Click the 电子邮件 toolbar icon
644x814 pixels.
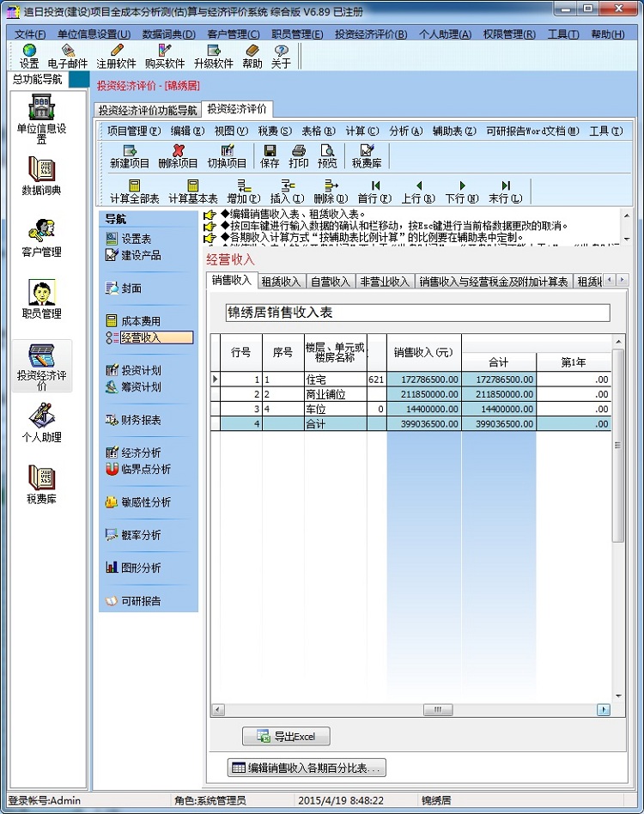pos(68,56)
